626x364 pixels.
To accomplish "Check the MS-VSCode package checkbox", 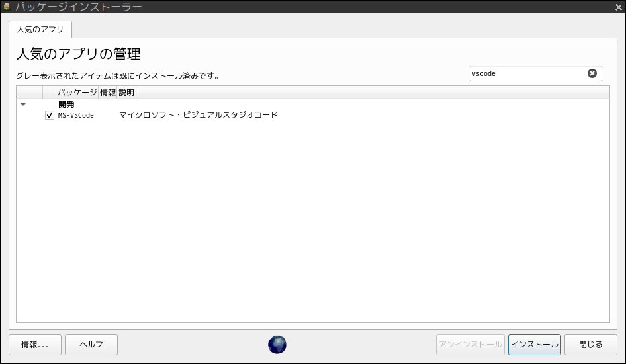I will click(x=50, y=115).
